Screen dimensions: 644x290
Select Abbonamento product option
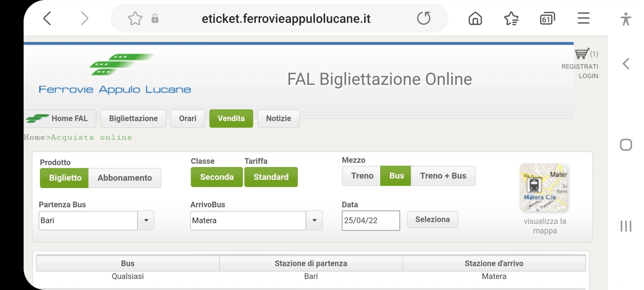125,178
